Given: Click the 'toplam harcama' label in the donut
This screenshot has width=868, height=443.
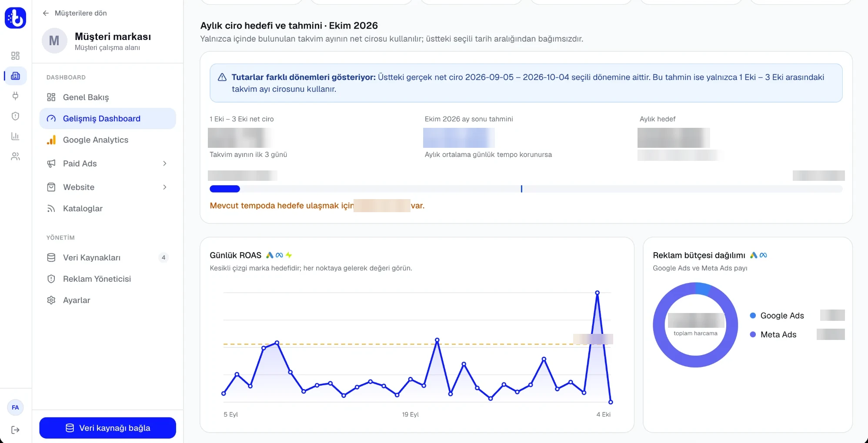Looking at the screenshot, I should [x=695, y=333].
